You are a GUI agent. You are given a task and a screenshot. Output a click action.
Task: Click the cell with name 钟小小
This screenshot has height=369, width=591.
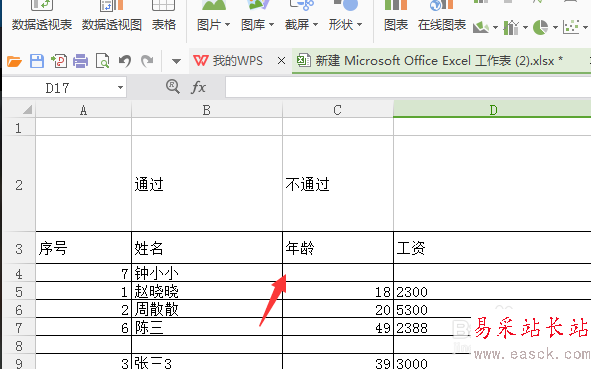point(207,273)
